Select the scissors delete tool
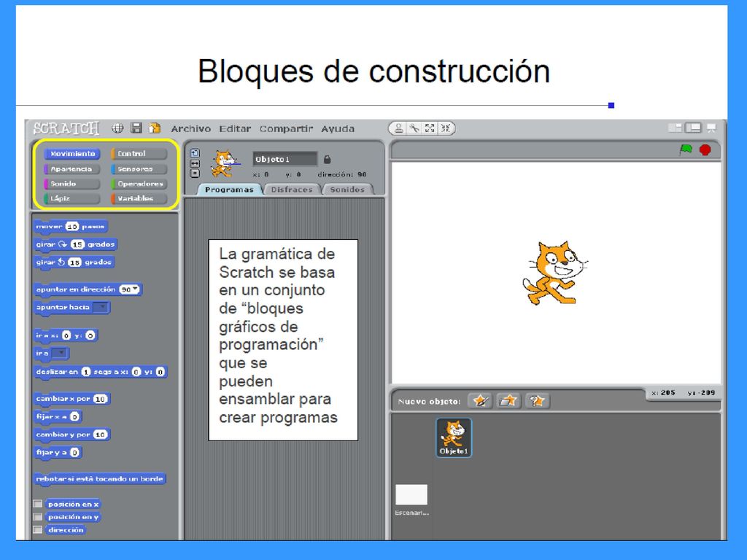747x560 pixels. coord(414,128)
